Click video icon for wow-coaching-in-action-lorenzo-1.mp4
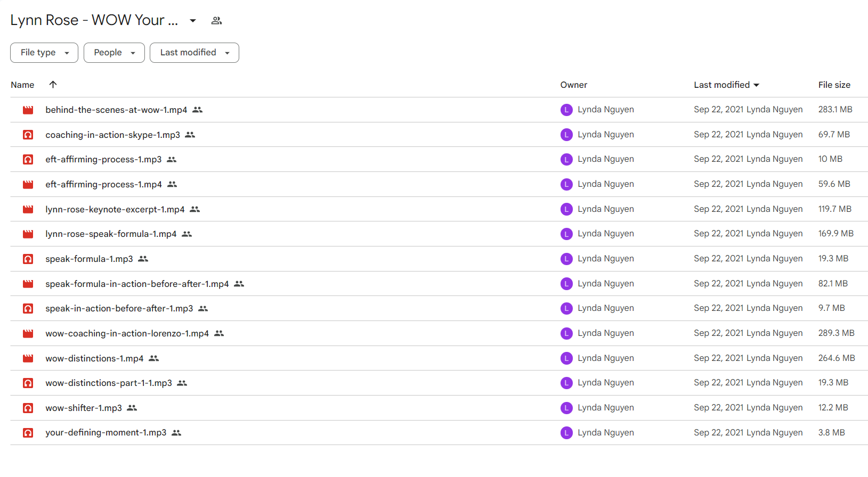Screen dimensions: 868x477 point(28,333)
